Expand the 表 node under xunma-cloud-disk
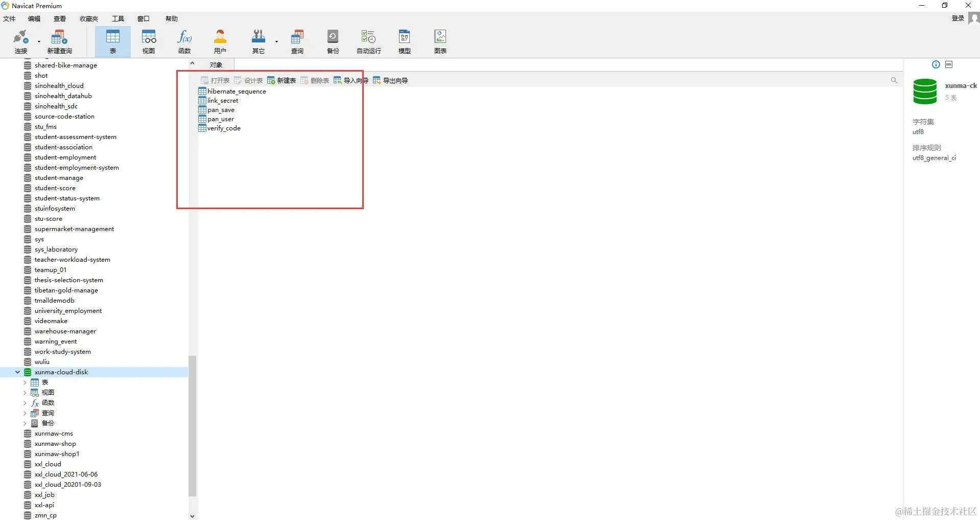Viewport: 980px width, 520px height. 25,382
